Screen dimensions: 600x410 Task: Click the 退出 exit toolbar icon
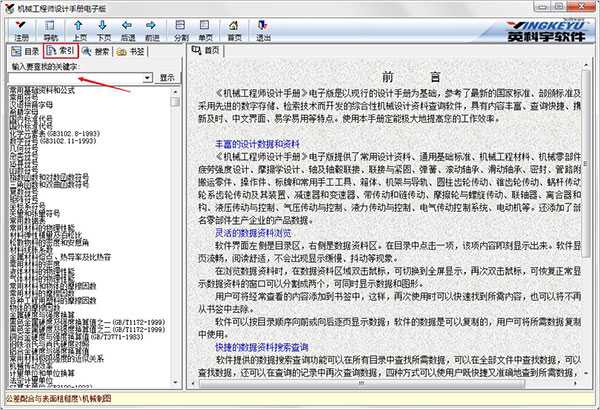click(262, 28)
